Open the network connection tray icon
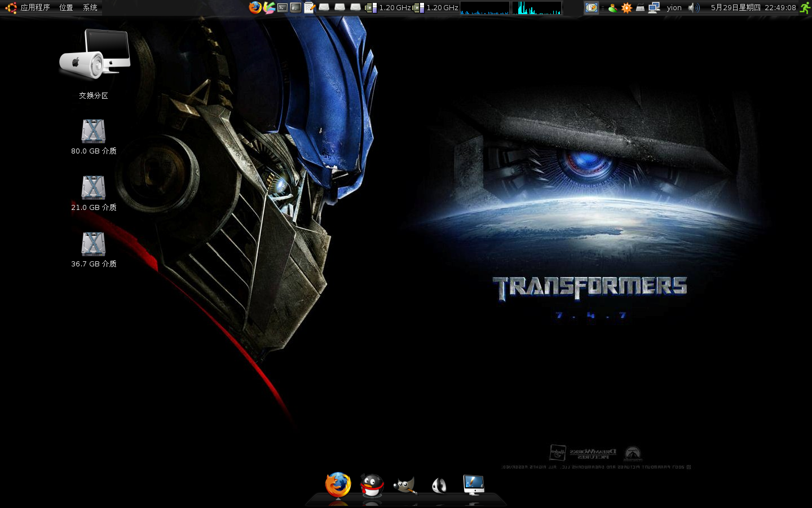 [x=654, y=7]
